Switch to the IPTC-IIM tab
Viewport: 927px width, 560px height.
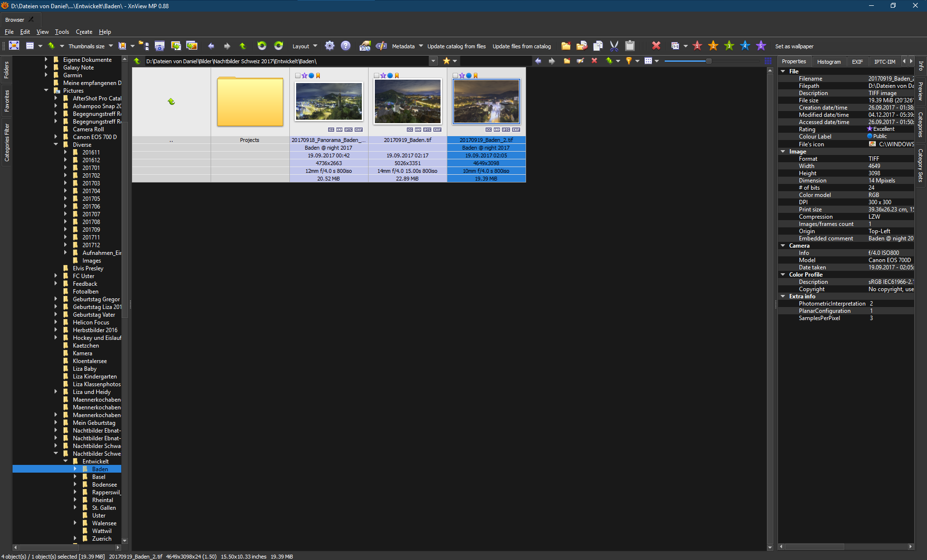pos(884,61)
